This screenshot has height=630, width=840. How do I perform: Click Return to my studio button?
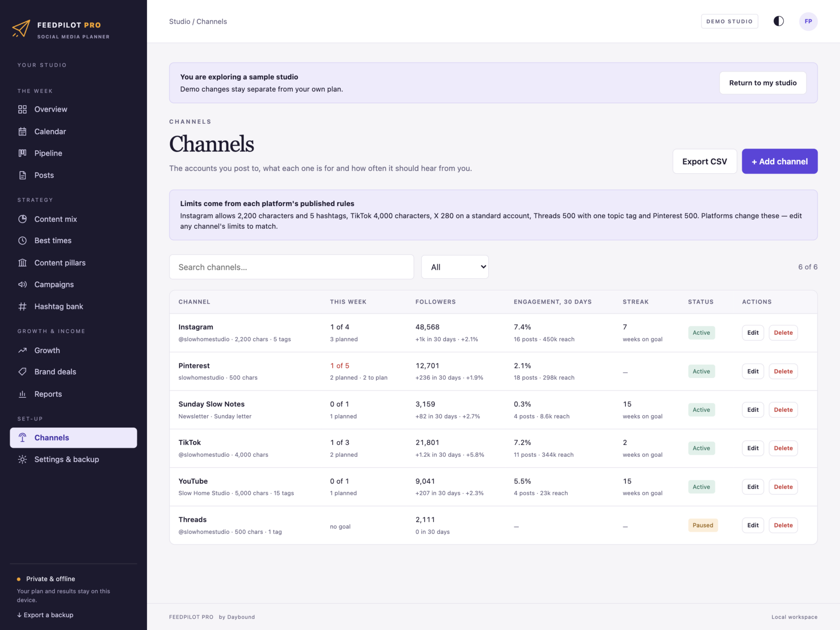pyautogui.click(x=763, y=83)
